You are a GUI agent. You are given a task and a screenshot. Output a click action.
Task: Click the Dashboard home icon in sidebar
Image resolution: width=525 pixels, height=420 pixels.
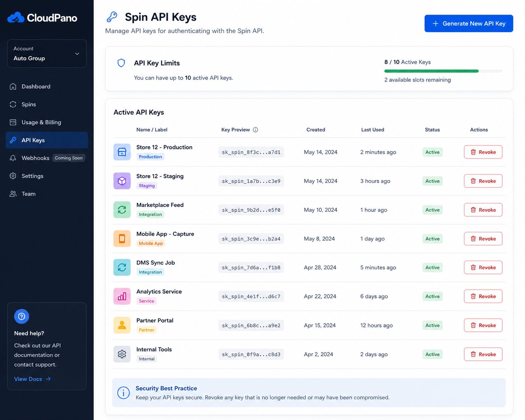tap(13, 86)
